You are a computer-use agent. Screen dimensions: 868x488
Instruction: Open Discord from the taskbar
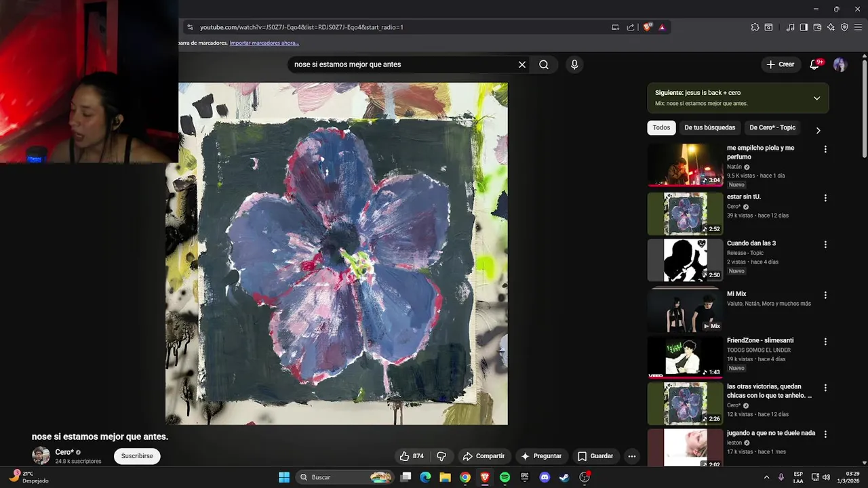point(544,477)
